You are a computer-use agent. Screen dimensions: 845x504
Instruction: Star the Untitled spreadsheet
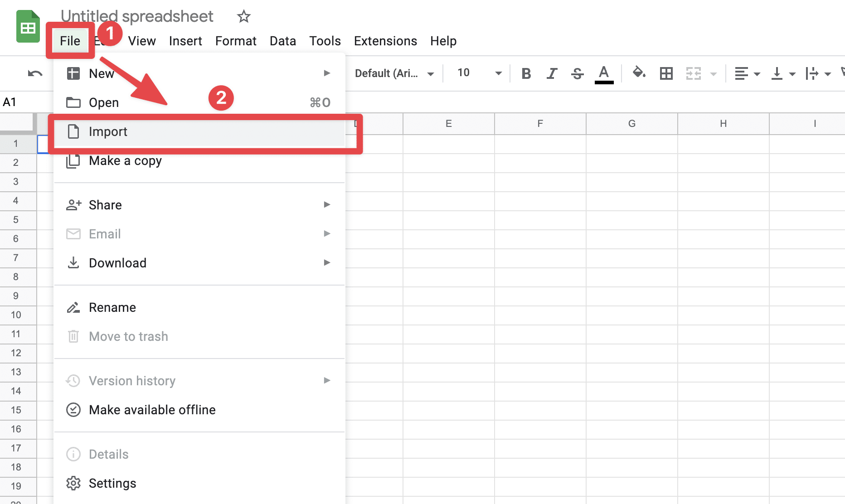point(244,16)
